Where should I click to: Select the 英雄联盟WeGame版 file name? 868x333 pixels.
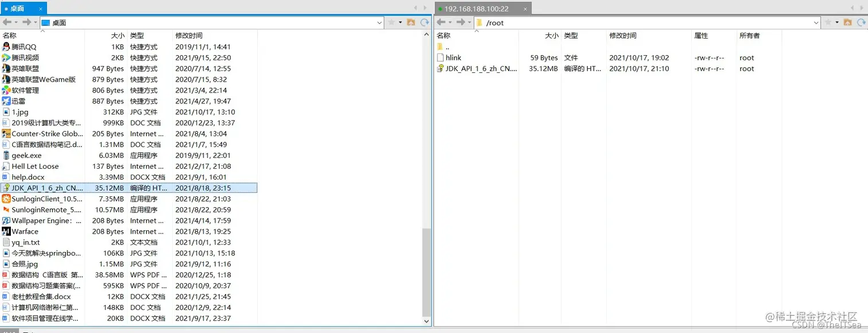click(44, 80)
